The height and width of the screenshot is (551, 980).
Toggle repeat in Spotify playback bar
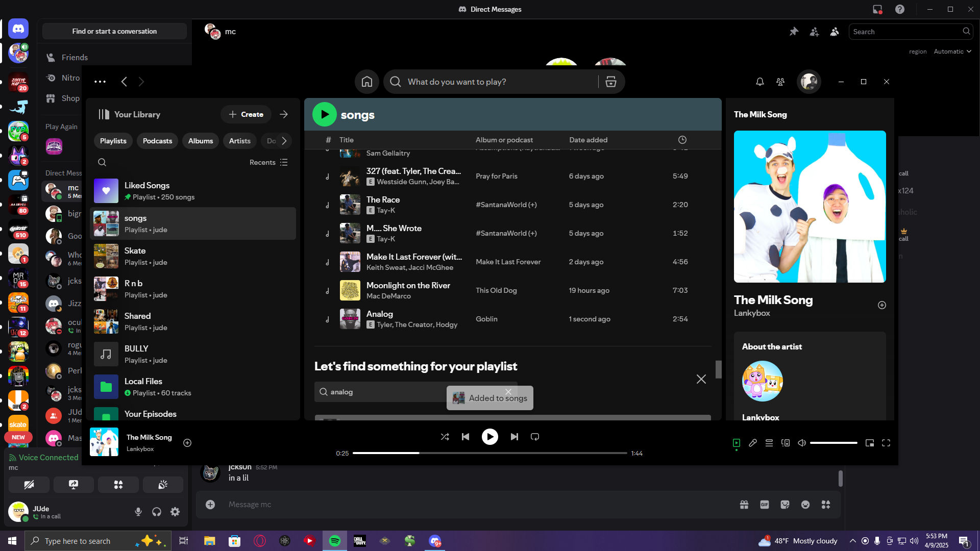click(x=534, y=437)
